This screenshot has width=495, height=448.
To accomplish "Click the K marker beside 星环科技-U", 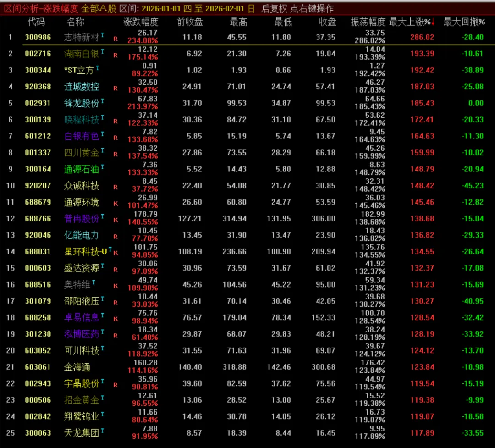I will (115, 253).
